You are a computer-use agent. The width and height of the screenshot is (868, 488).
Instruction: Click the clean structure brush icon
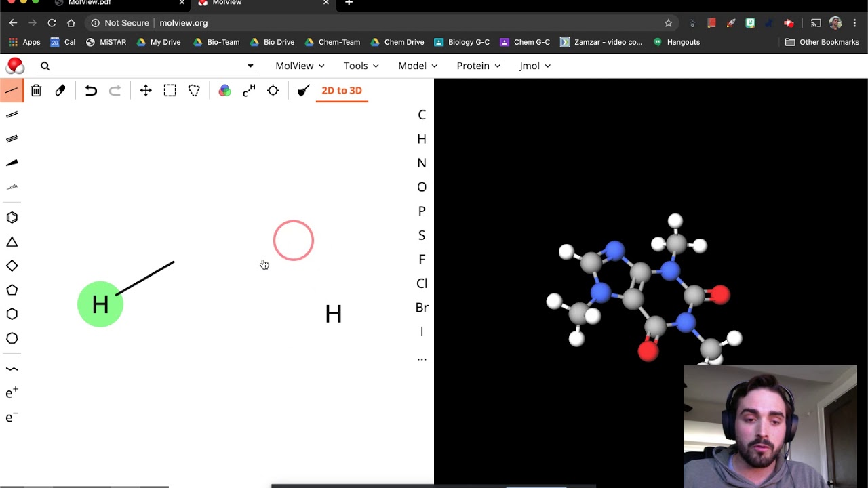pos(304,90)
